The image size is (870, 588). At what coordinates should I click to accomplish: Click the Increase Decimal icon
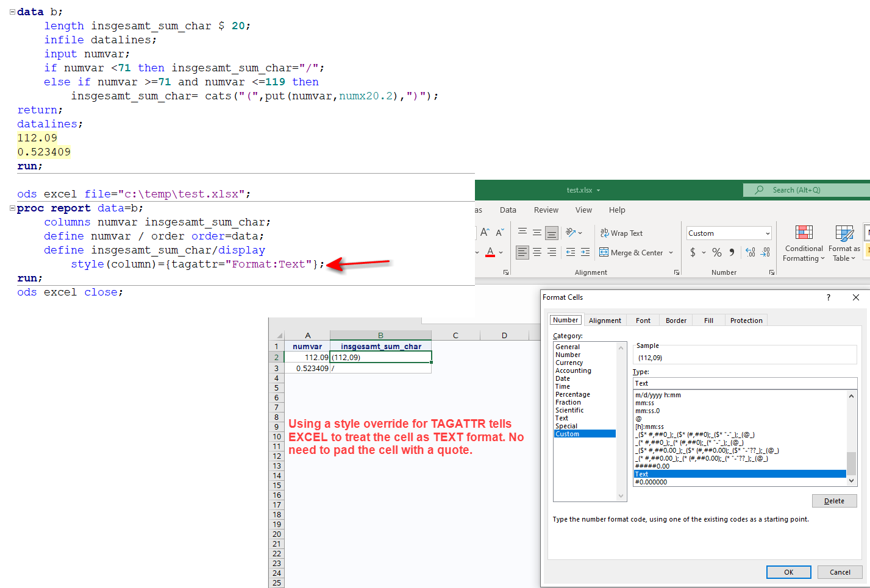click(749, 252)
